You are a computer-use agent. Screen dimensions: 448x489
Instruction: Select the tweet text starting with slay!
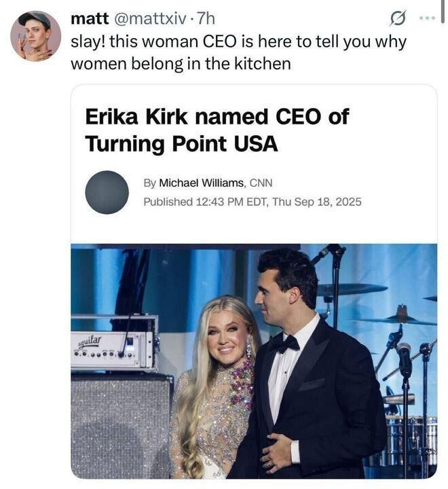(239, 53)
